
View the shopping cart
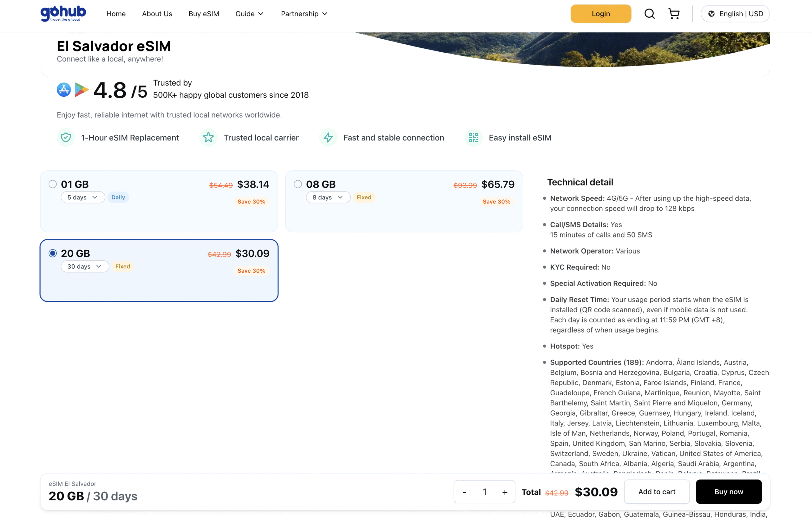[x=674, y=14]
